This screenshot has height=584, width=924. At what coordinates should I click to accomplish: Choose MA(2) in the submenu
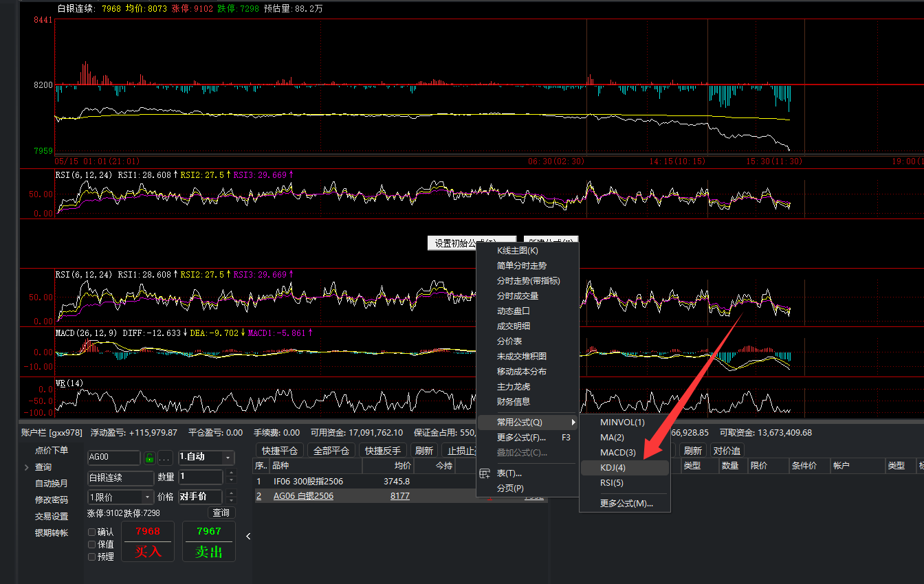click(624, 438)
